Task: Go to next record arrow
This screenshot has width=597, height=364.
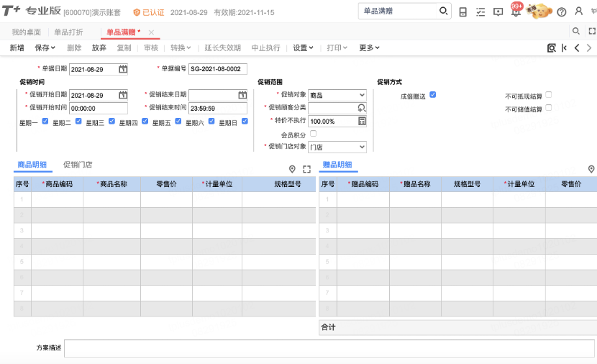Action: tap(589, 48)
